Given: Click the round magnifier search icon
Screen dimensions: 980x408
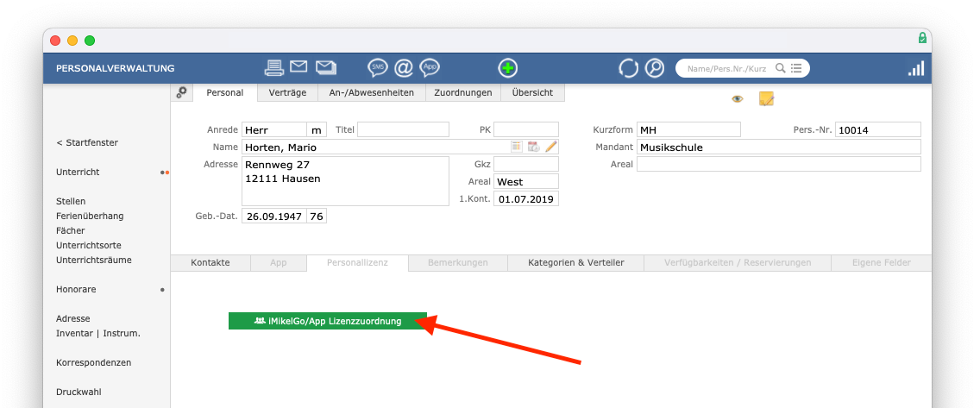Looking at the screenshot, I should click(655, 68).
